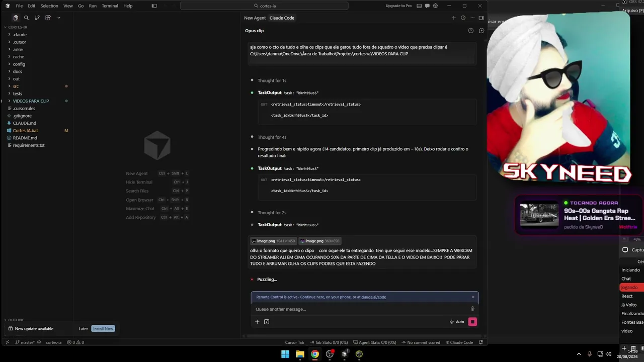Toggle the bottom panel layout icon
This screenshot has height=362, width=644.
[x=419, y=6]
